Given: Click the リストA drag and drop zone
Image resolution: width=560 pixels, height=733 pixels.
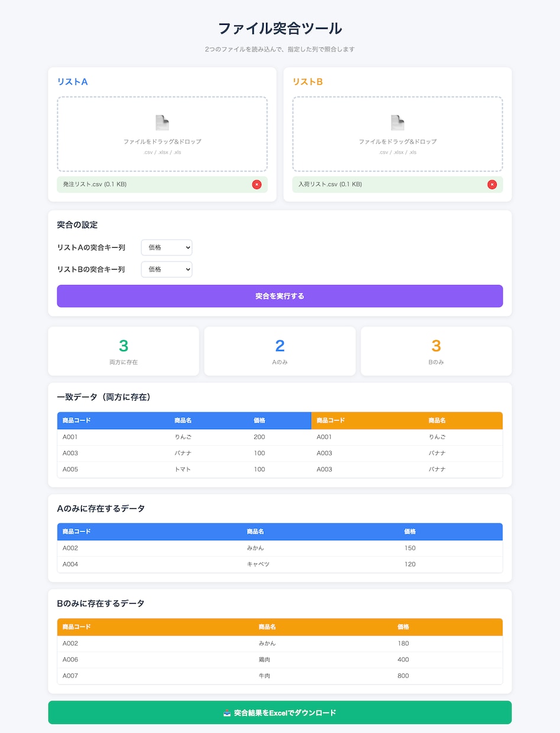Looking at the screenshot, I should (x=162, y=134).
